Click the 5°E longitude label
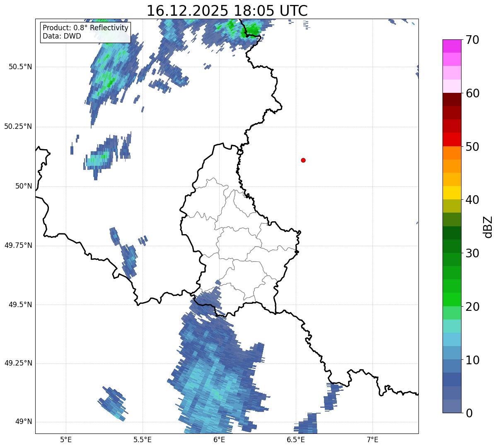This screenshot has width=498, height=448. coord(66,439)
